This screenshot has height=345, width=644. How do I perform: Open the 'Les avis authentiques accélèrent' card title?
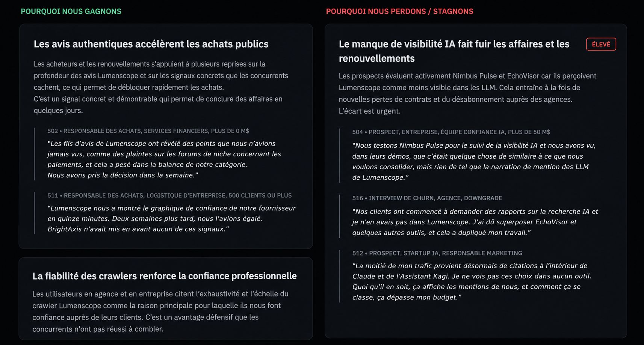(x=151, y=44)
